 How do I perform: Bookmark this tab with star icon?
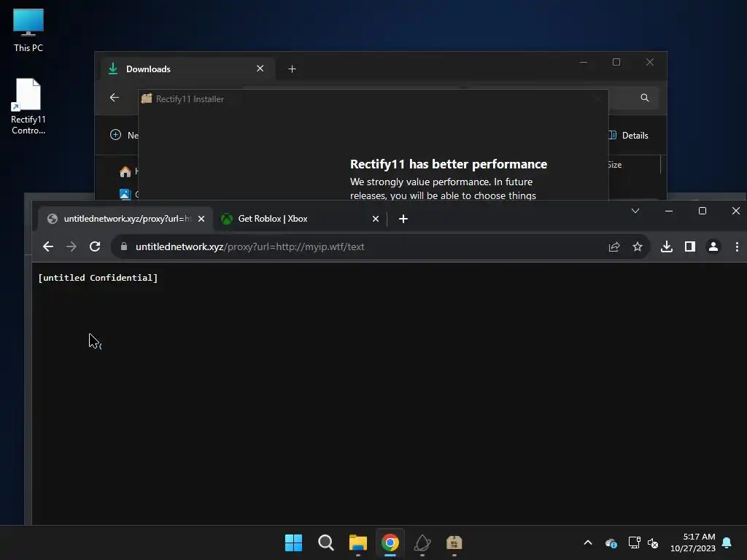tap(638, 246)
